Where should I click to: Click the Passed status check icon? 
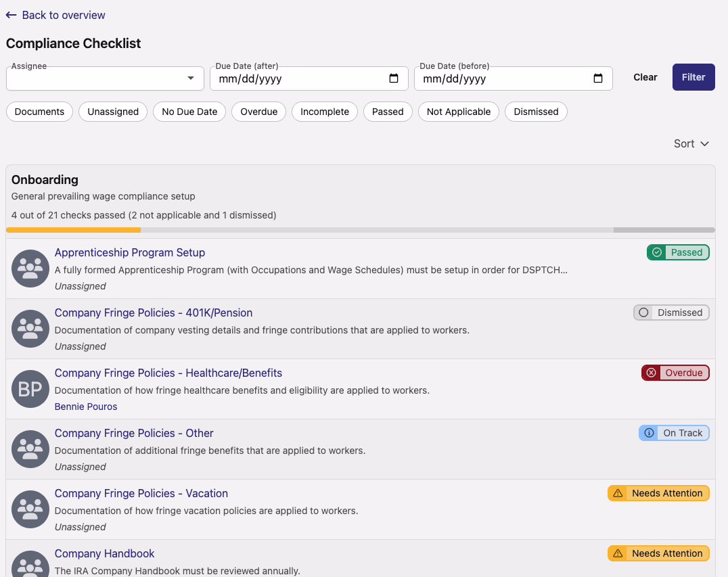pos(657,252)
